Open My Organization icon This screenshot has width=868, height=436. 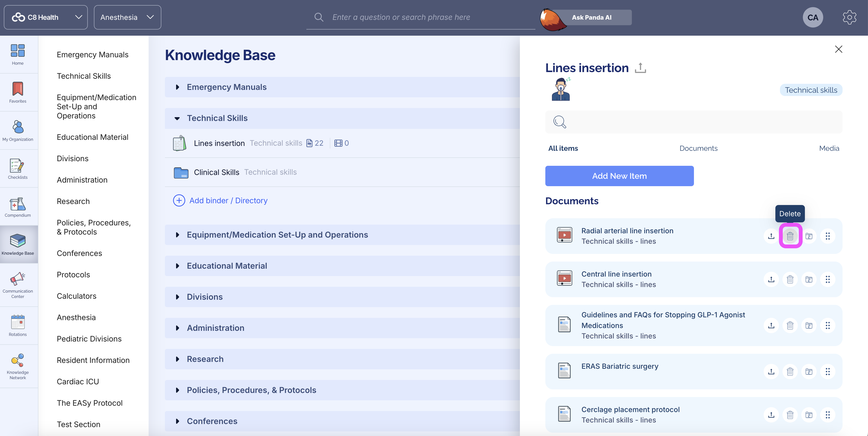pyautogui.click(x=18, y=127)
